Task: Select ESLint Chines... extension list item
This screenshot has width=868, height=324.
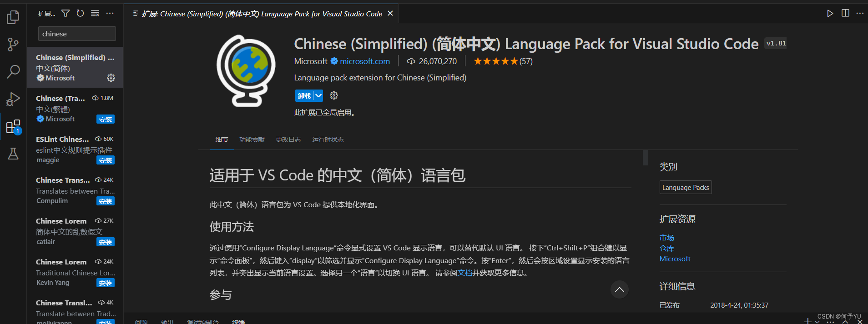Action: (75, 149)
